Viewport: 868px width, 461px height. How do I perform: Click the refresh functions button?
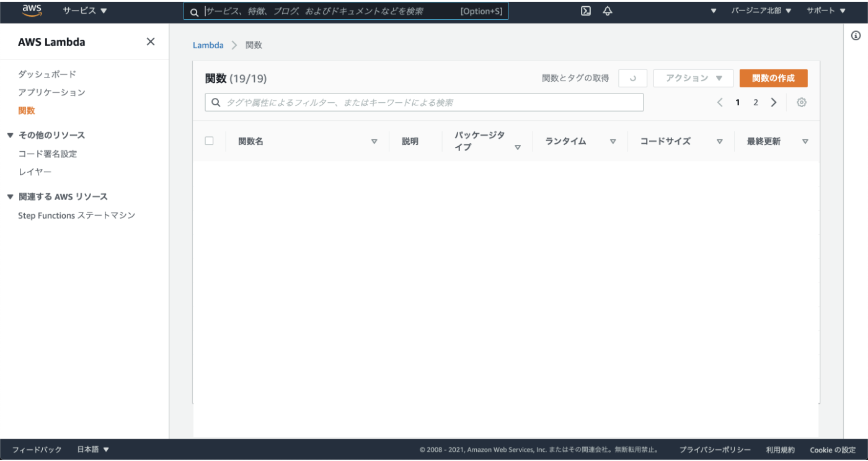pyautogui.click(x=633, y=78)
